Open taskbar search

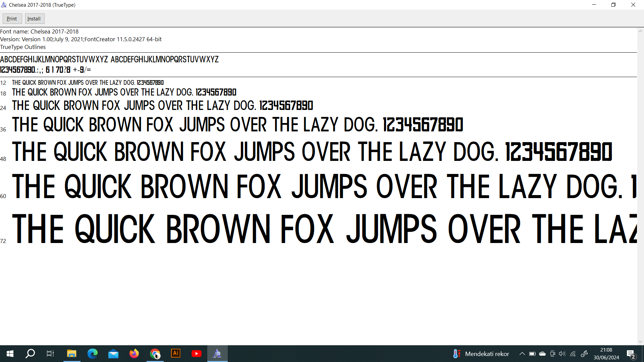pyautogui.click(x=30, y=354)
